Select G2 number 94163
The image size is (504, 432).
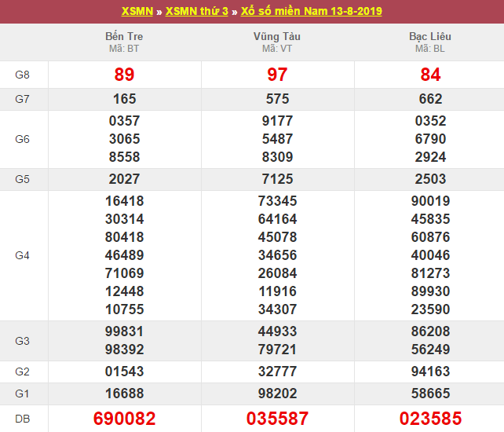click(x=430, y=372)
